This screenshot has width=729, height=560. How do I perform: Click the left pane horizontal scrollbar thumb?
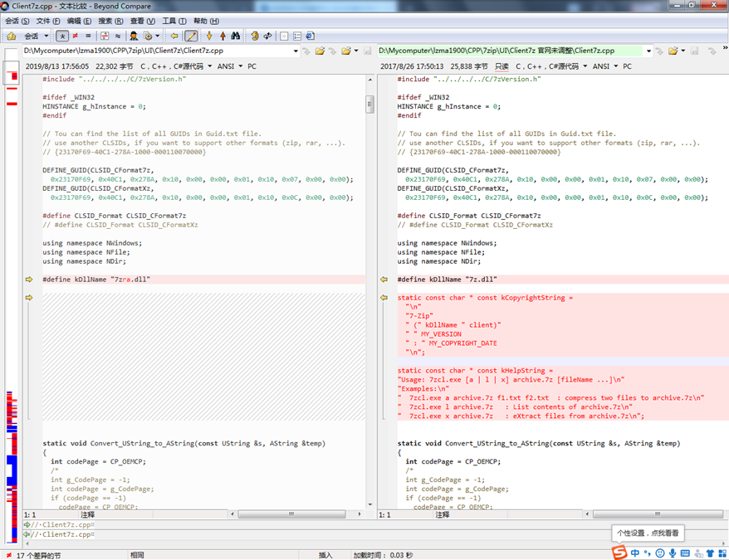[x=291, y=514]
